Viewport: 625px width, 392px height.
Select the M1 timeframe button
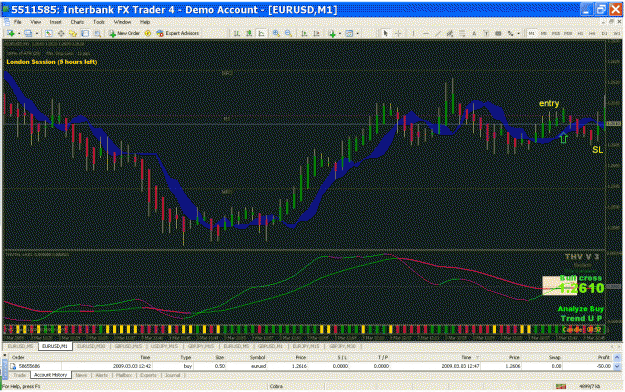tap(532, 33)
